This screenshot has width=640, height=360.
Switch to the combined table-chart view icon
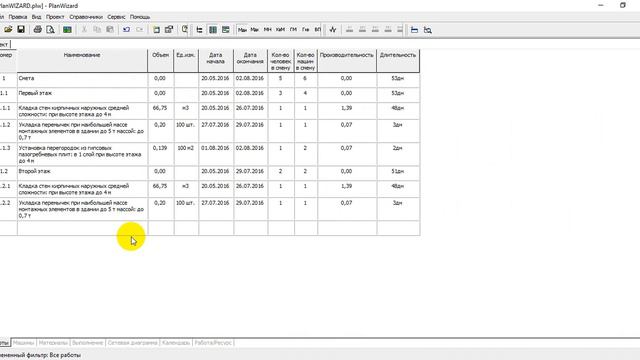[225, 29]
